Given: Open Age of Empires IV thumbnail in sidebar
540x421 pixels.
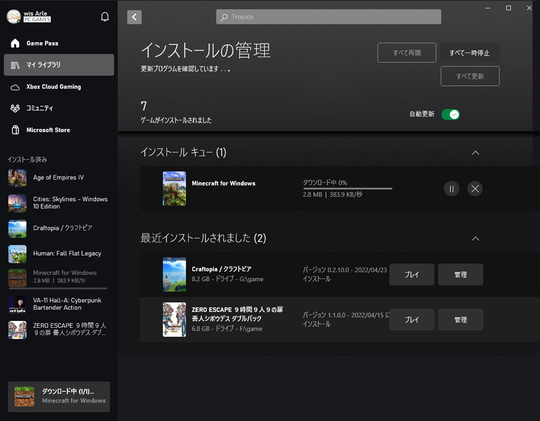Looking at the screenshot, I should (x=17, y=178).
